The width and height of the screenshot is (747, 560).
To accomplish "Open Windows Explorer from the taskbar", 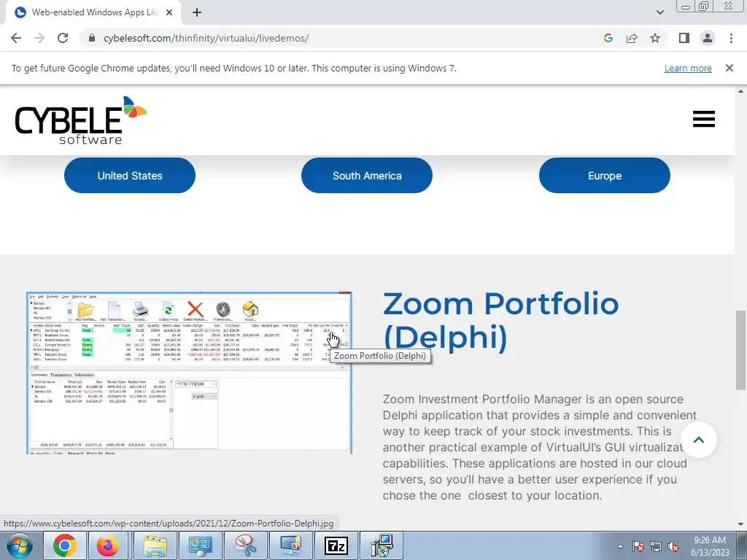I will click(x=155, y=545).
